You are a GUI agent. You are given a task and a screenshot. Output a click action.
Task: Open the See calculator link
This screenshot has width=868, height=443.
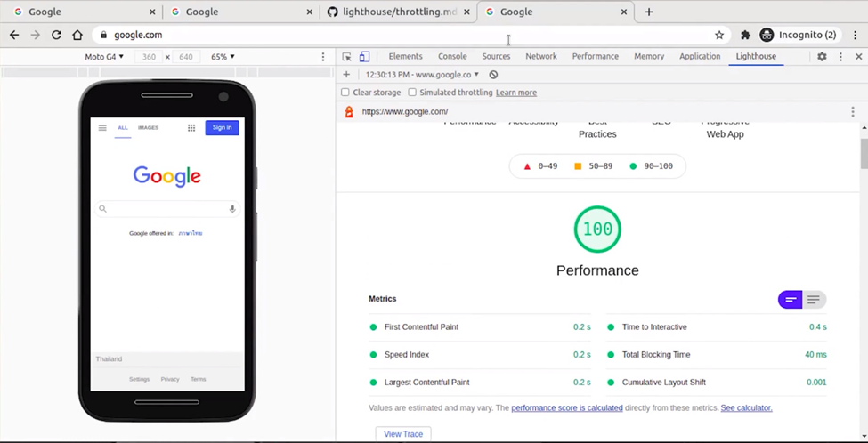746,408
